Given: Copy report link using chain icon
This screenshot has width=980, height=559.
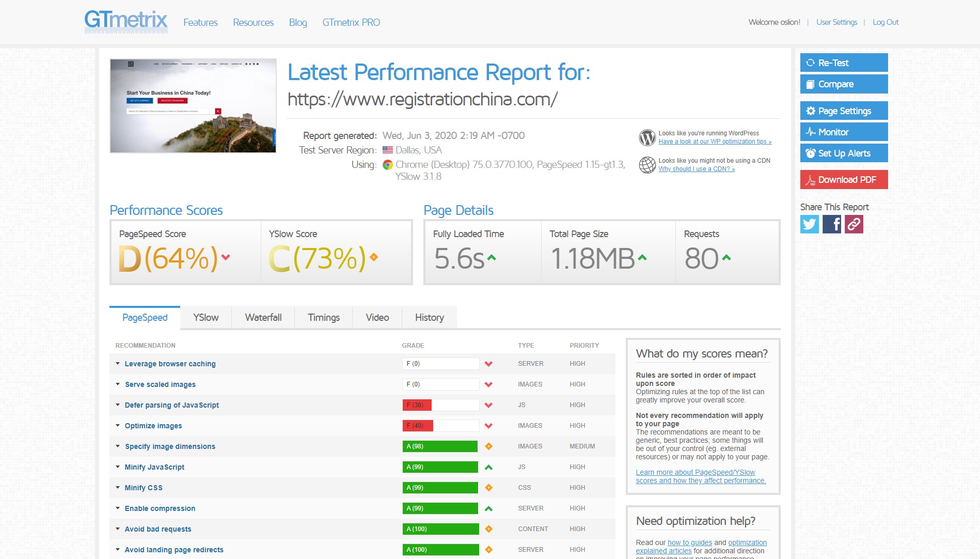Looking at the screenshot, I should [x=854, y=224].
